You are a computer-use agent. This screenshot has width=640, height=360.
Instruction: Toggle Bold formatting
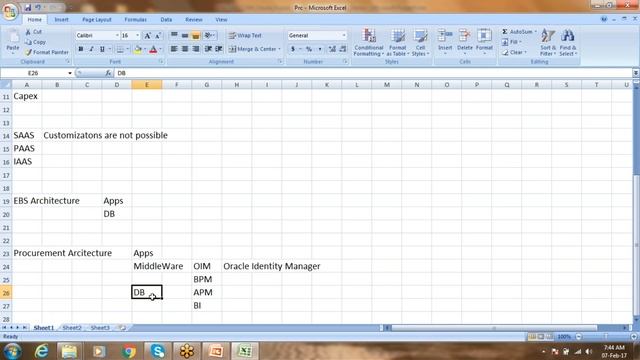click(80, 49)
